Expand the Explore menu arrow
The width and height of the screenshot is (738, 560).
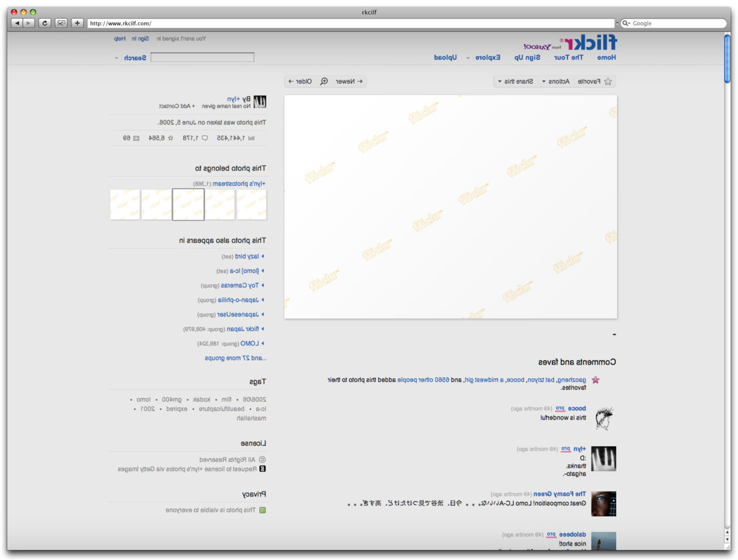click(468, 58)
